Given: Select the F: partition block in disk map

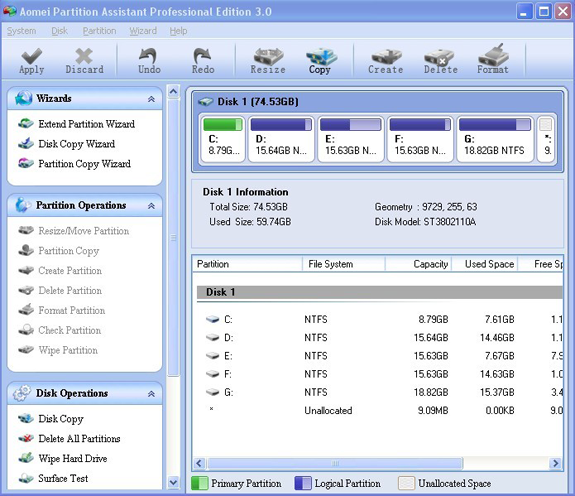Looking at the screenshot, I should (x=420, y=139).
